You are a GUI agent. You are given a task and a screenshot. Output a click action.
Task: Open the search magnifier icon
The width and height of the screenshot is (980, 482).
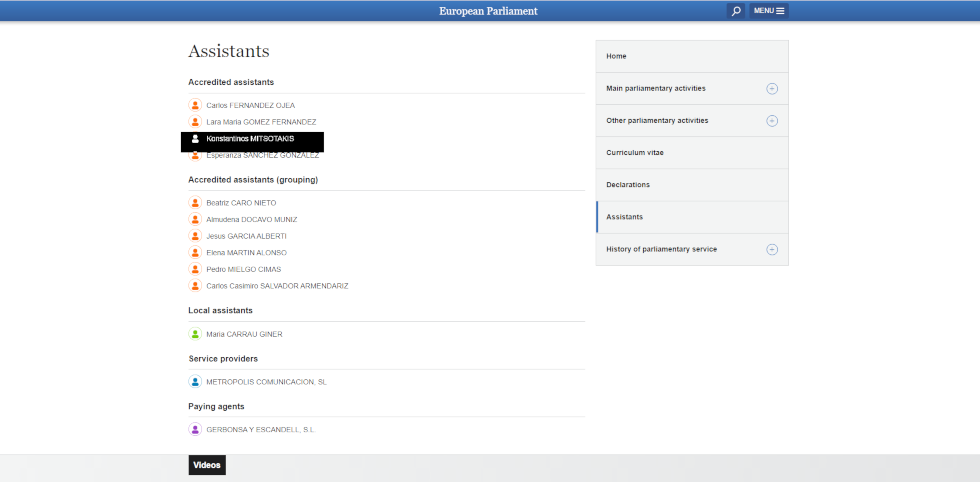click(x=736, y=11)
